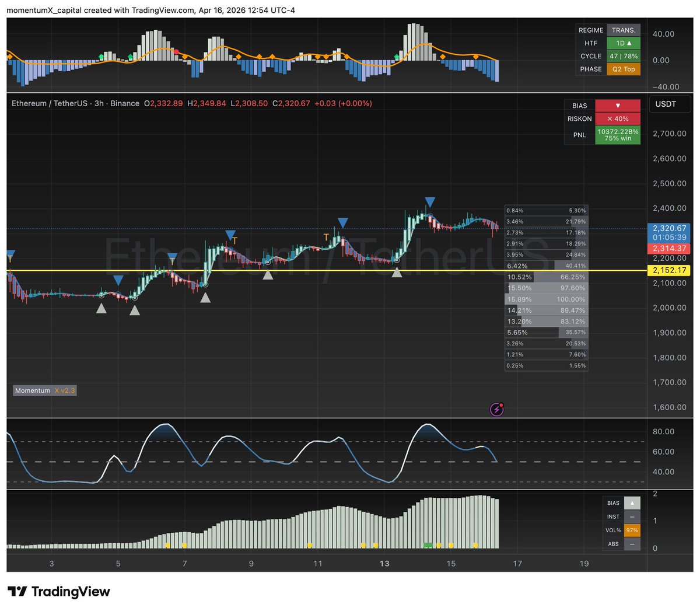Click the 100.00% volume profile row
This screenshot has height=611, width=700.
click(546, 299)
